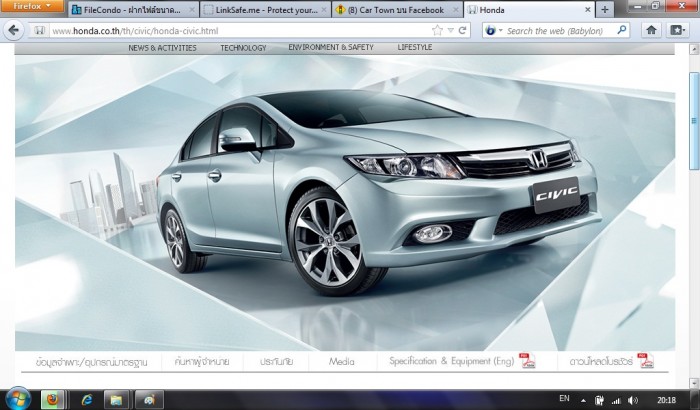Click the taskbar clock showing 20:18
The height and width of the screenshot is (410, 700).
pyautogui.click(x=666, y=400)
